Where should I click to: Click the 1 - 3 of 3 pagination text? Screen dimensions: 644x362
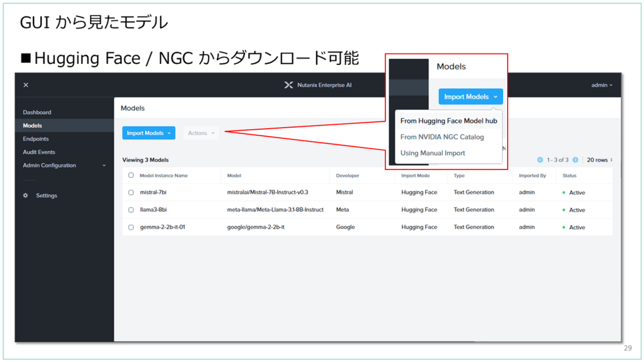pyautogui.click(x=557, y=160)
